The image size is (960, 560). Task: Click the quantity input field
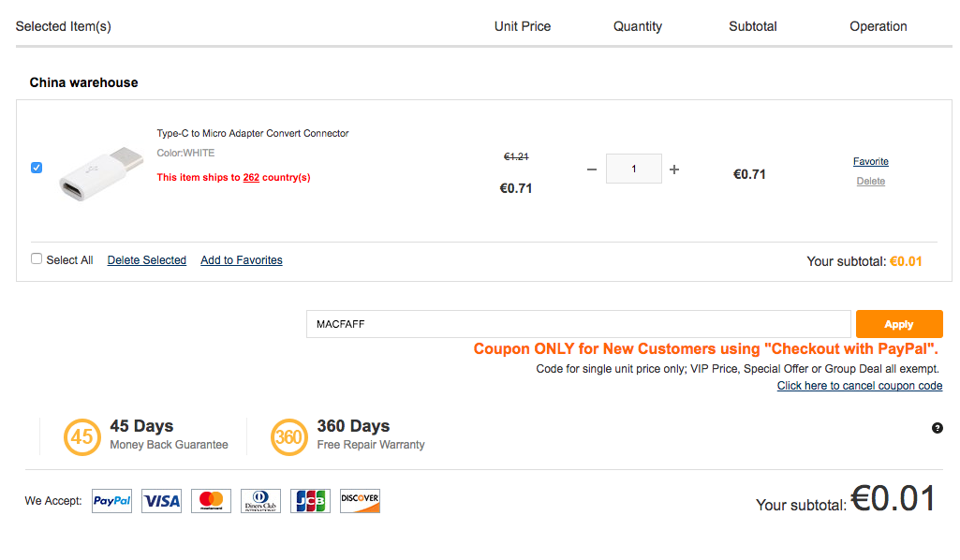click(x=634, y=169)
